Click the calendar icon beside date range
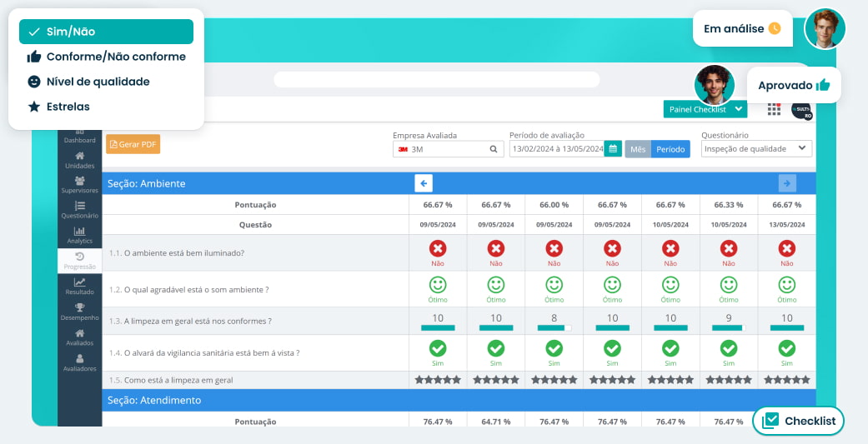This screenshot has width=868, height=444. [x=613, y=149]
